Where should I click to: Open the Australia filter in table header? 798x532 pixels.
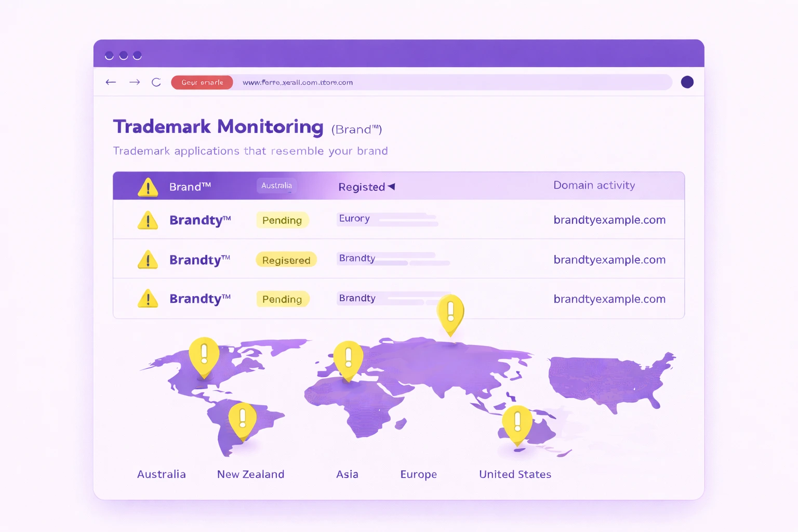(276, 185)
